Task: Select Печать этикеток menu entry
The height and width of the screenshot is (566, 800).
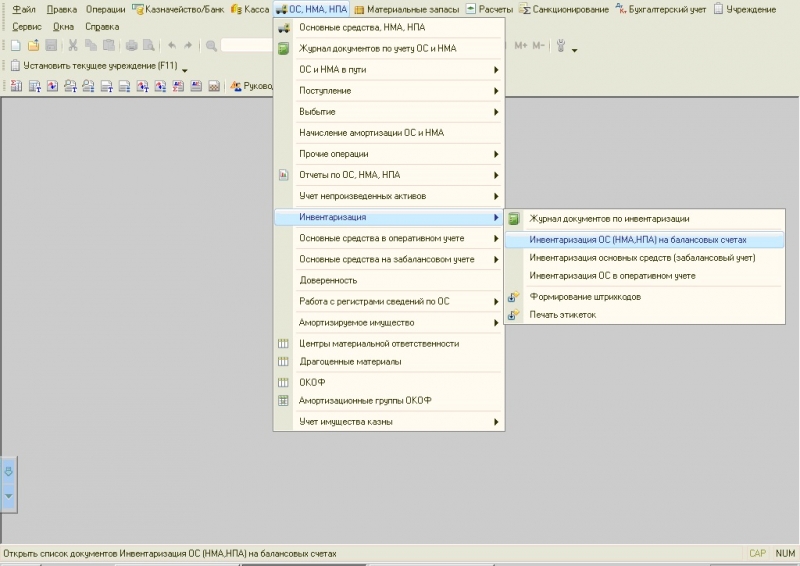Action: point(562,315)
